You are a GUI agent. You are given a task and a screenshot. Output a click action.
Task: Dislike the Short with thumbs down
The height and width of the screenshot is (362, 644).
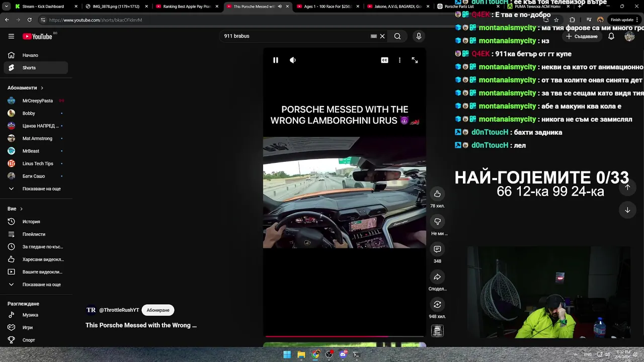437,222
